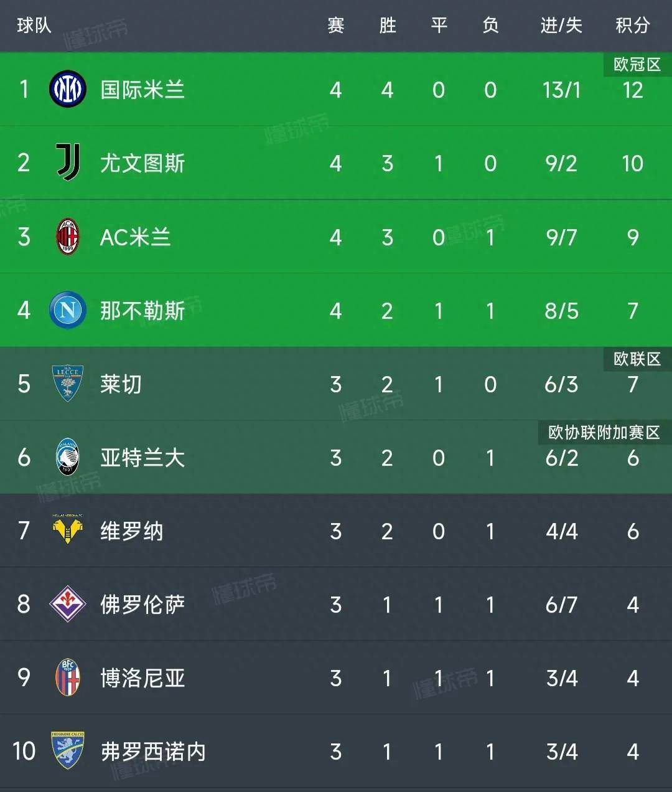This screenshot has height=792, width=672.
Task: Click the Juventus club crest
Action: click(67, 163)
